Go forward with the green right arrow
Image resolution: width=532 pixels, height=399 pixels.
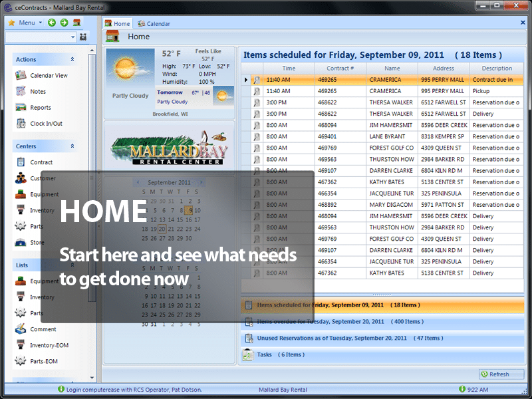click(x=64, y=23)
